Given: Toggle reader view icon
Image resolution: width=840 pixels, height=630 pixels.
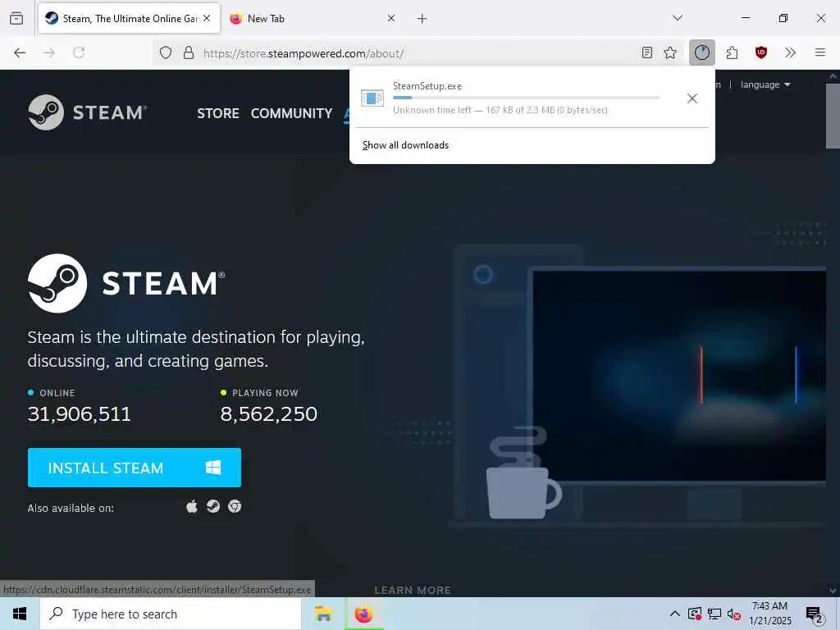Looking at the screenshot, I should [647, 52].
